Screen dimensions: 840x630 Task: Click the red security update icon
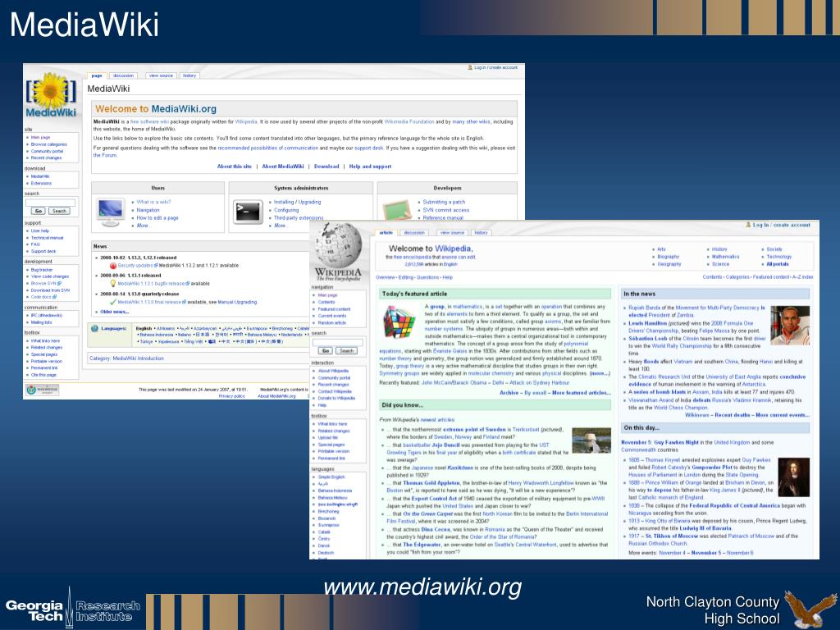[x=113, y=266]
